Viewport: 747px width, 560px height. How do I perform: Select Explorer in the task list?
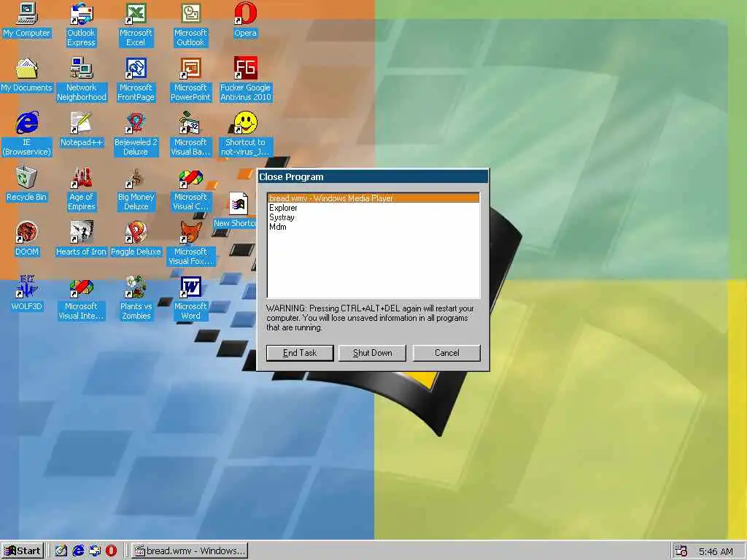click(x=373, y=208)
